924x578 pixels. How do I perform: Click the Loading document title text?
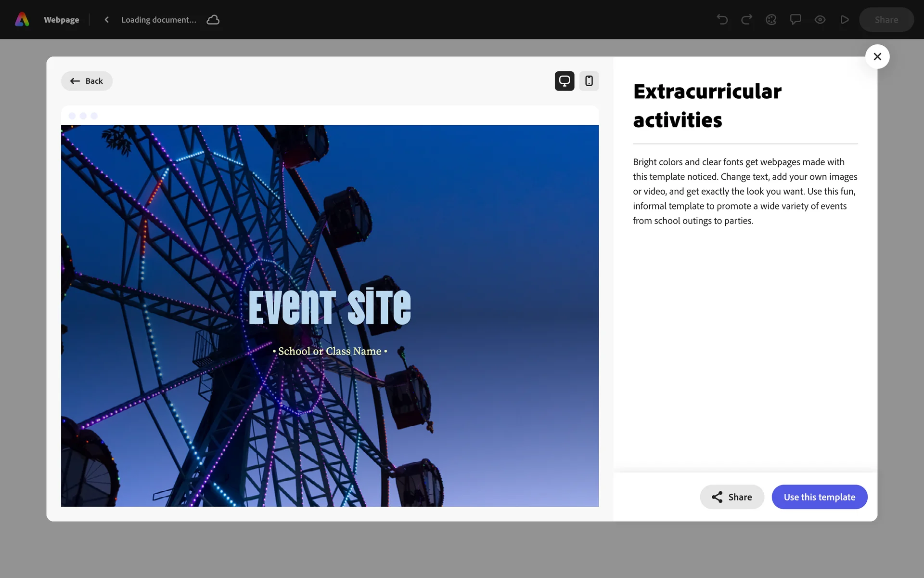159,20
